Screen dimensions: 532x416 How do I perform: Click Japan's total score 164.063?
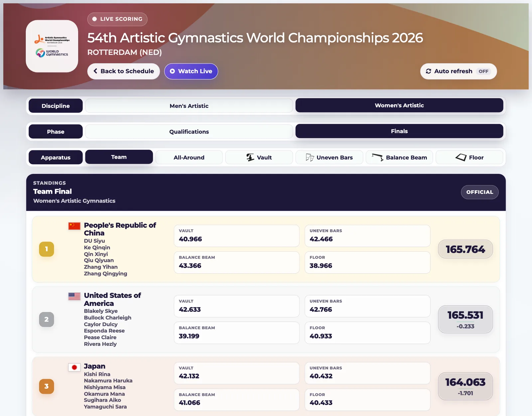[465, 382]
